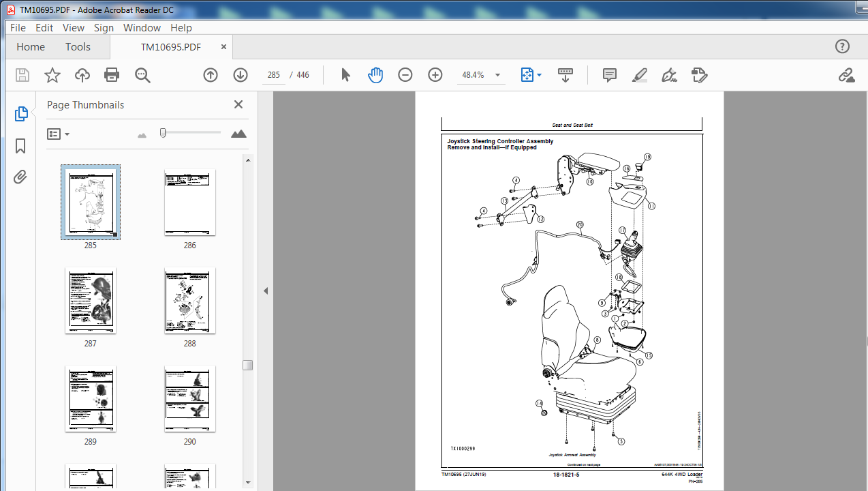Screen dimensions: 868x491
Task: Select page 285 thumbnail
Action: 91,202
